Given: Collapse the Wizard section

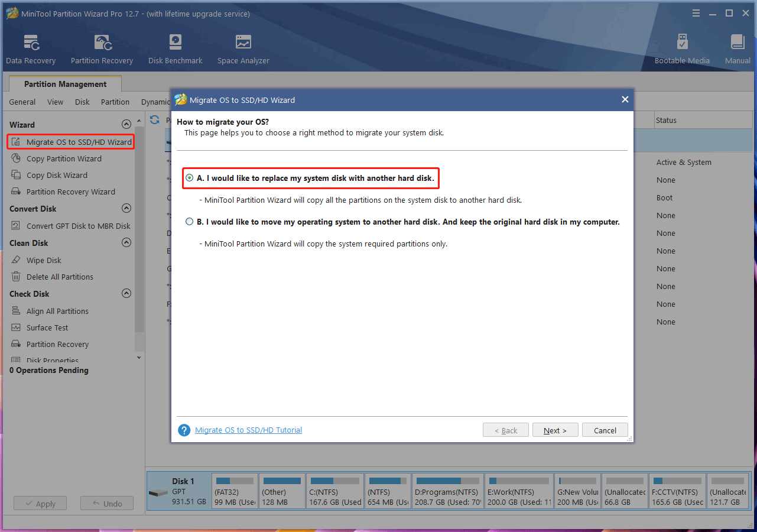Looking at the screenshot, I should pos(126,124).
